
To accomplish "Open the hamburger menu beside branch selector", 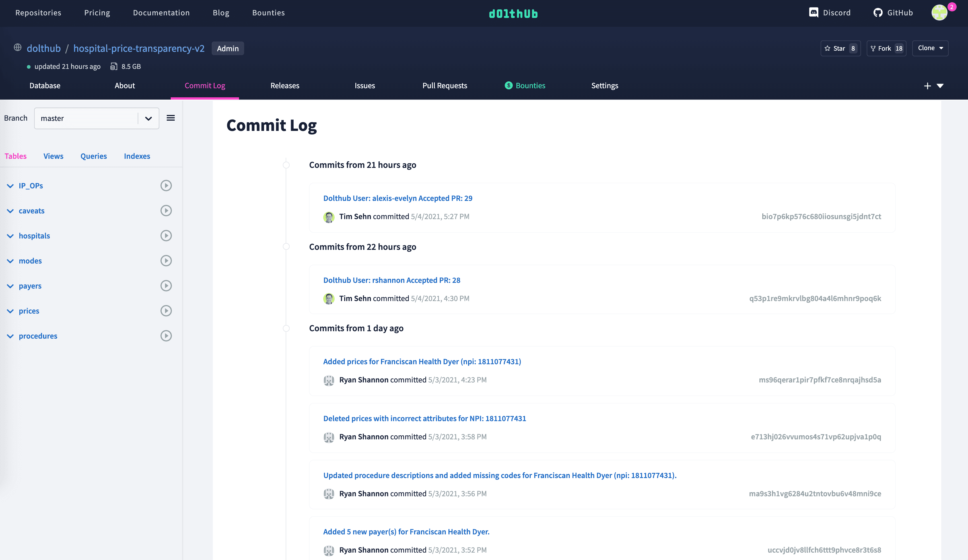I will coord(170,118).
